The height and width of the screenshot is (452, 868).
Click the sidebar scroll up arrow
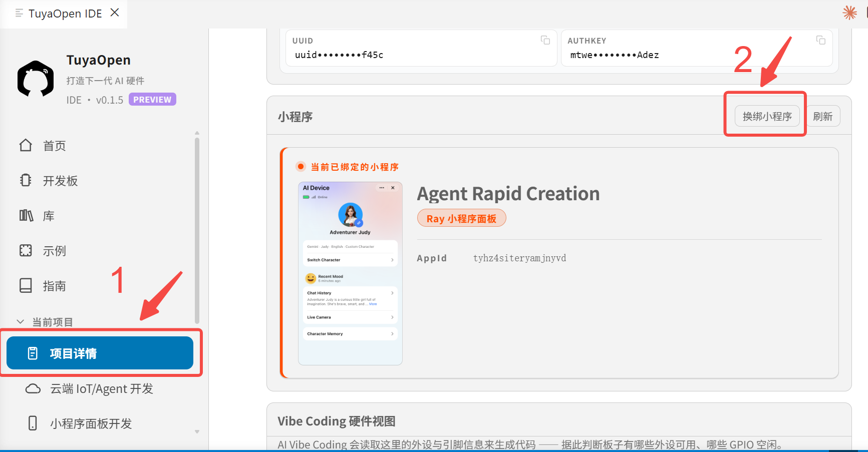tap(197, 133)
